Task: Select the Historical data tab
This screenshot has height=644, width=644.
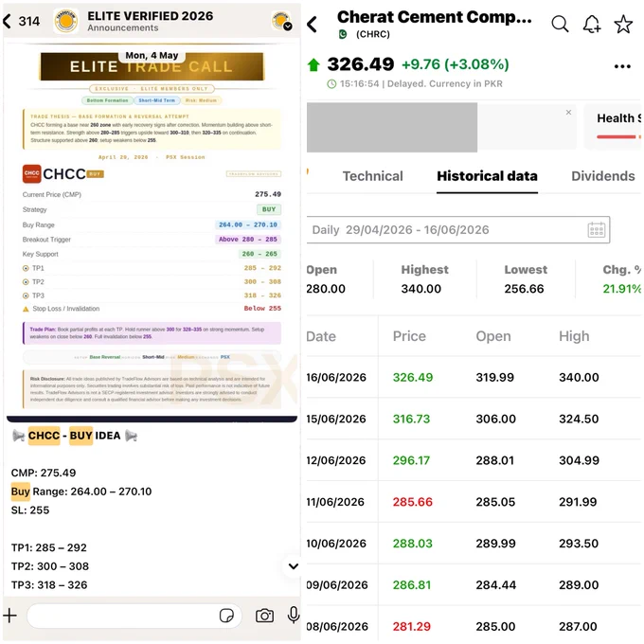Action: click(x=487, y=176)
